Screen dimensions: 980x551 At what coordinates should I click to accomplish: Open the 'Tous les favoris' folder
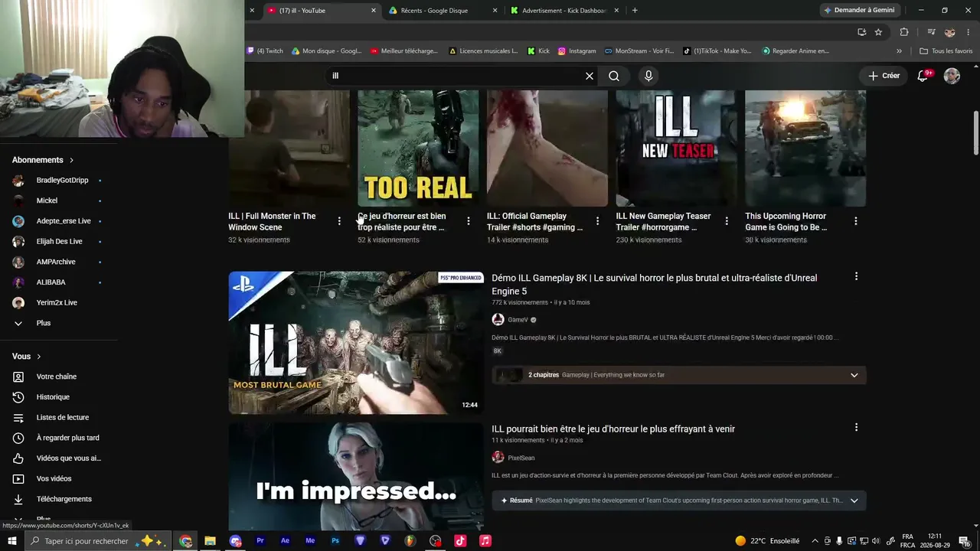(x=946, y=51)
